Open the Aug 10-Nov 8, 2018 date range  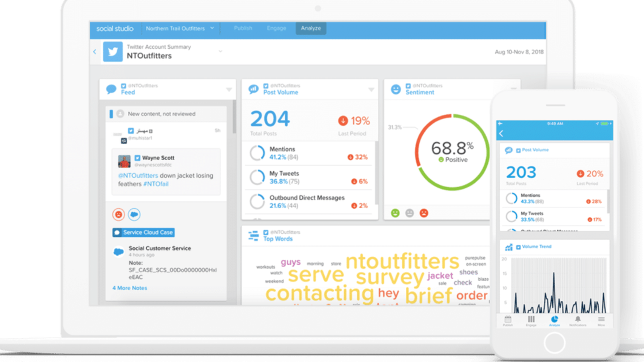[x=519, y=52]
